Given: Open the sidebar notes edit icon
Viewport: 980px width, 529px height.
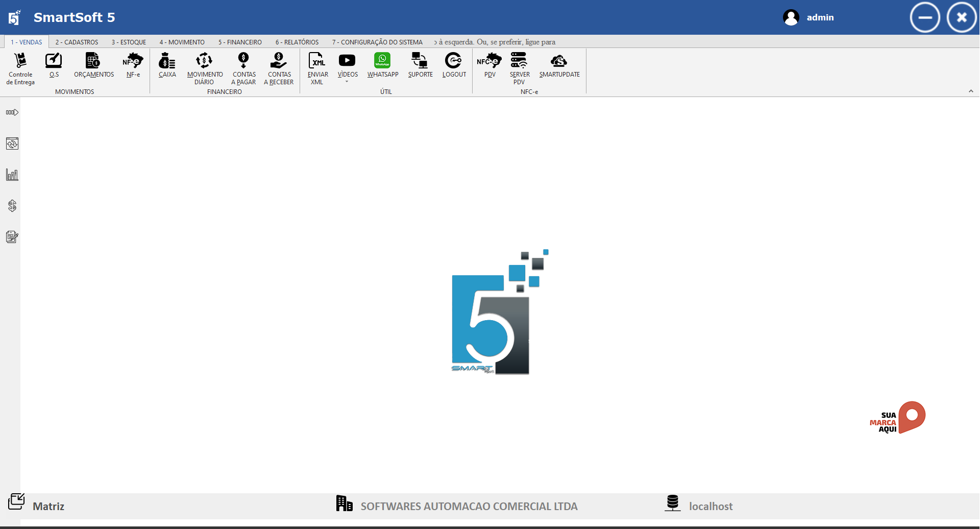Looking at the screenshot, I should (12, 237).
